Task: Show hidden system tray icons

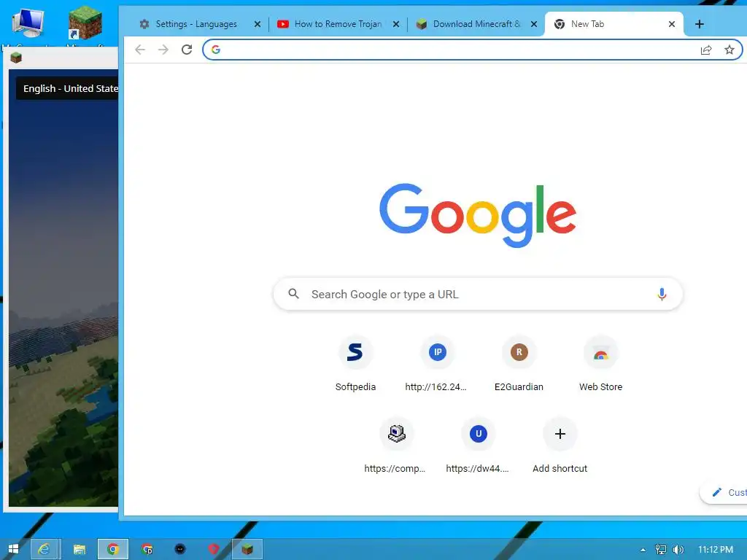Action: click(643, 550)
